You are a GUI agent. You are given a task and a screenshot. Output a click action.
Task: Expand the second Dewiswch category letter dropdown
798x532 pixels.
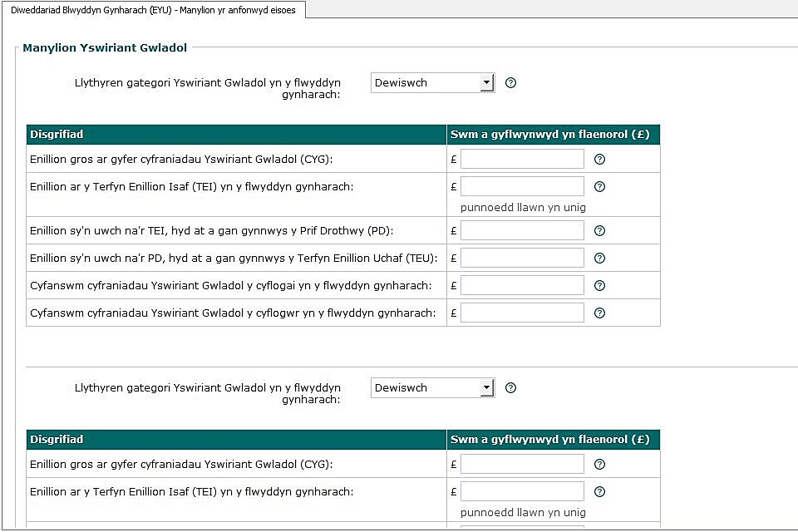(432, 388)
